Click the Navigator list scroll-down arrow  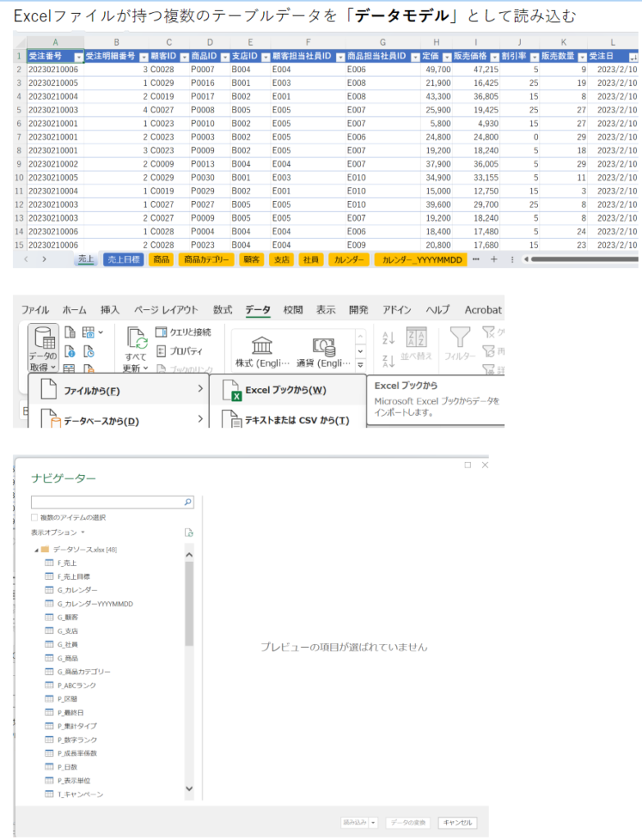pyautogui.click(x=189, y=788)
